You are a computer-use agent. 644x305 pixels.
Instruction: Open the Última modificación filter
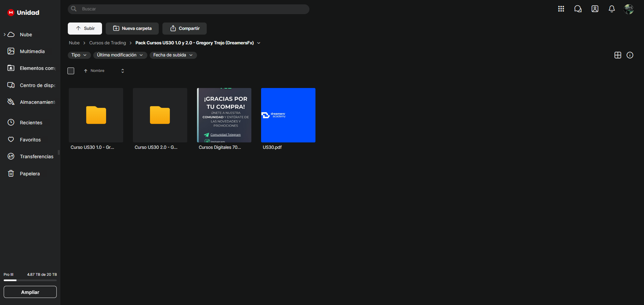tap(120, 55)
